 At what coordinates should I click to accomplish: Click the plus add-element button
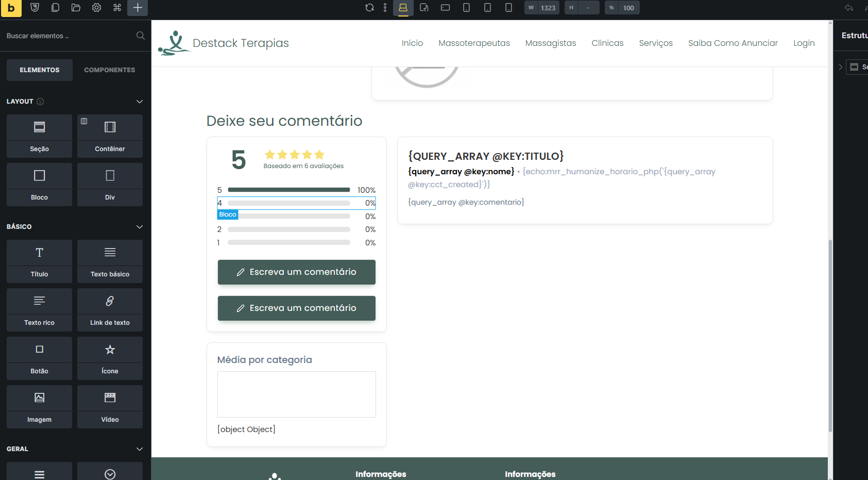[138, 8]
